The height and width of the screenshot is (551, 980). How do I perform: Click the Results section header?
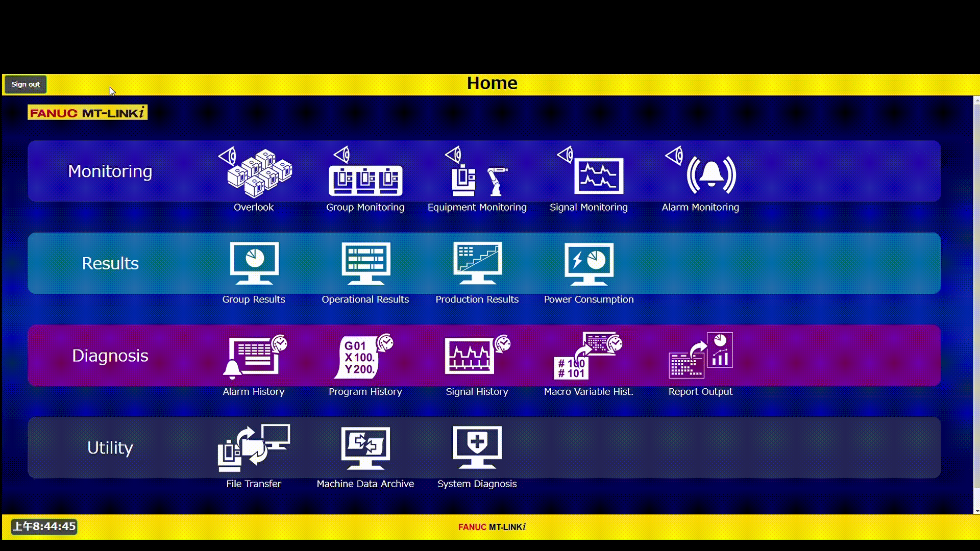[x=110, y=263]
